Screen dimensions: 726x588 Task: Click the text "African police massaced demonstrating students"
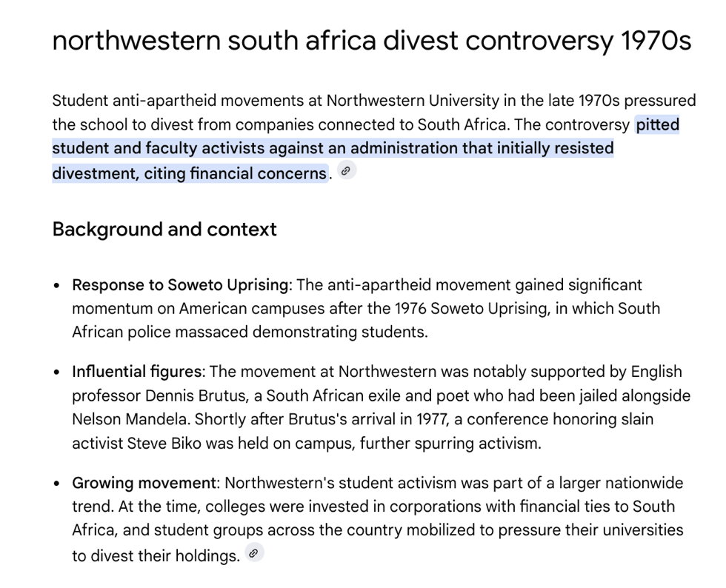tap(249, 333)
